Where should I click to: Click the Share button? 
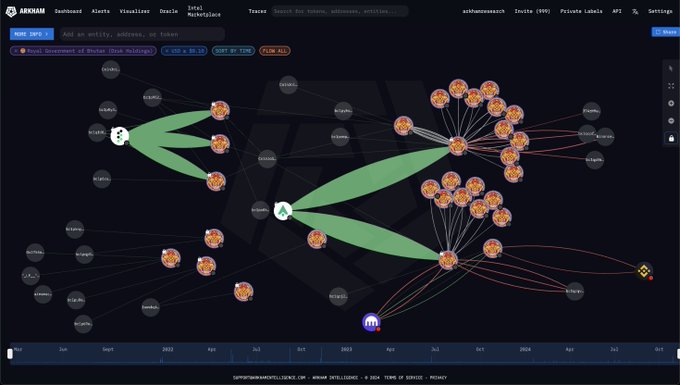[x=666, y=32]
